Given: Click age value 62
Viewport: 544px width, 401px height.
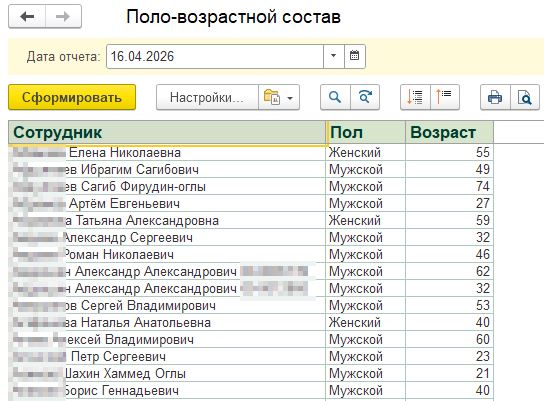Looking at the screenshot, I should (x=483, y=271).
